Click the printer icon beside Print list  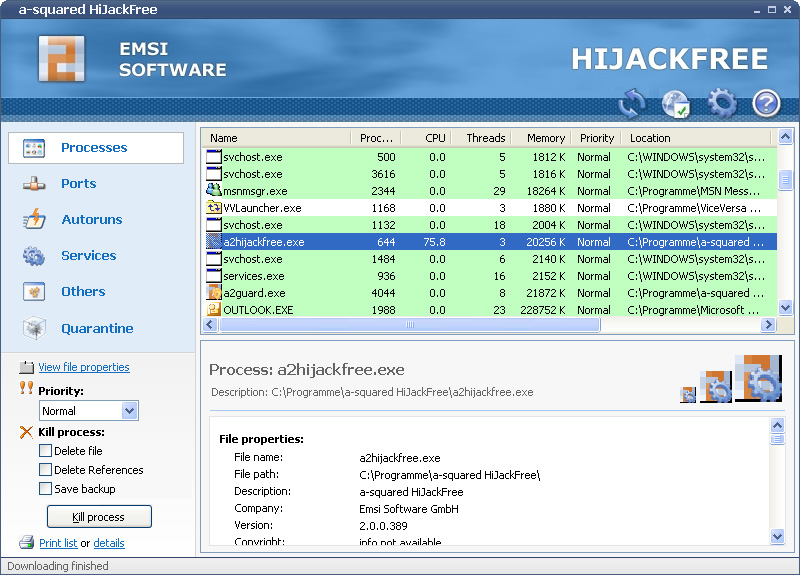(x=27, y=543)
